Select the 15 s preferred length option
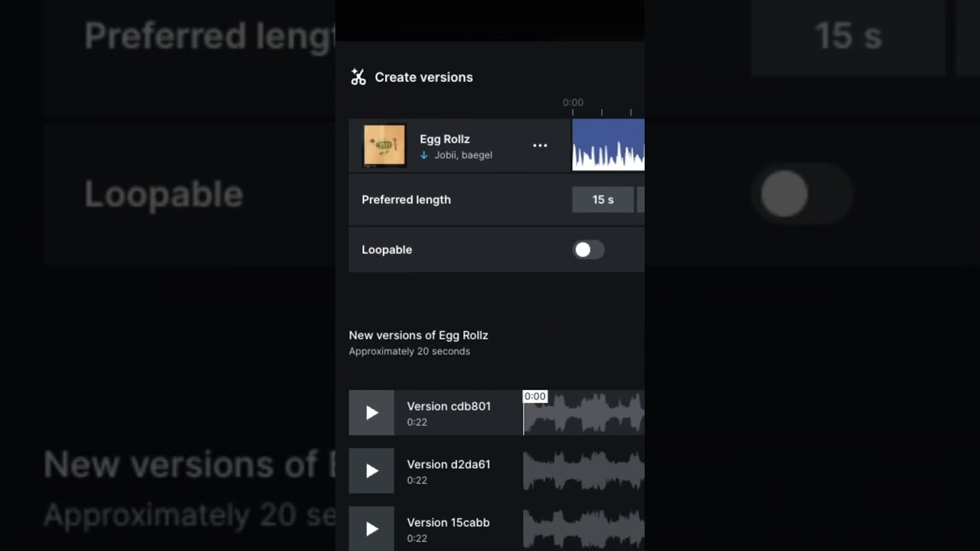The height and width of the screenshot is (551, 980). [603, 200]
